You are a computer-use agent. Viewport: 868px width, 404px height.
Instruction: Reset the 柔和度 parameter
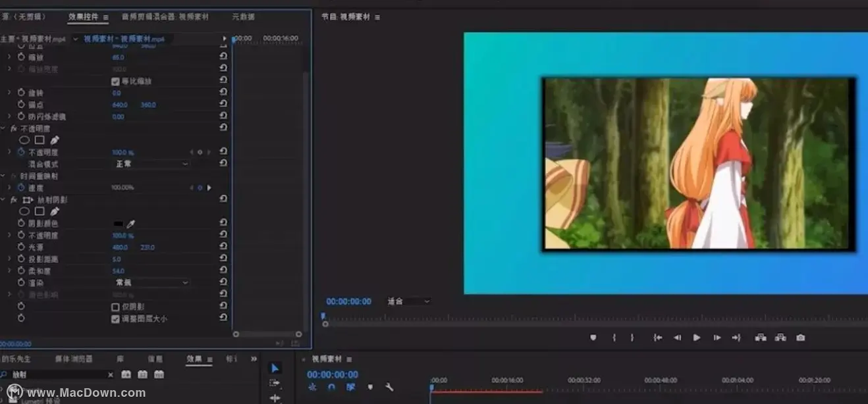pyautogui.click(x=223, y=270)
